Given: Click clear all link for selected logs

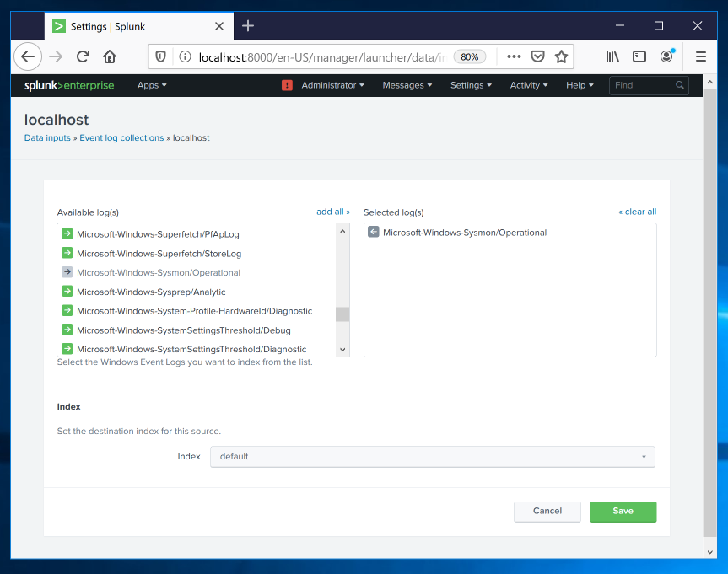Looking at the screenshot, I should pyautogui.click(x=637, y=212).
